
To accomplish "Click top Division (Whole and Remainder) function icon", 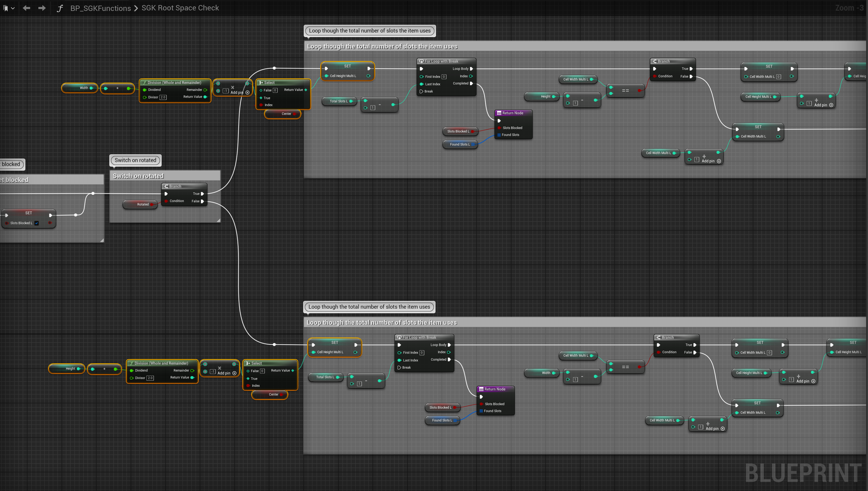I will (x=144, y=83).
